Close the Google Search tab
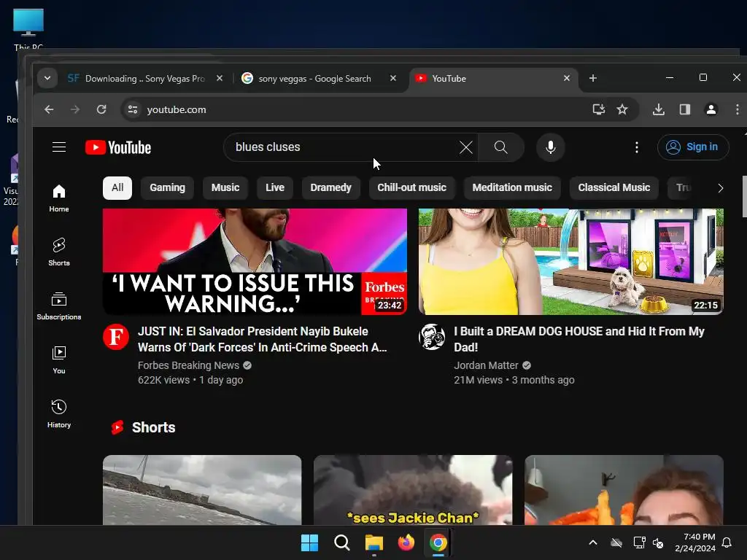The width and height of the screenshot is (747, 560). 392,78
